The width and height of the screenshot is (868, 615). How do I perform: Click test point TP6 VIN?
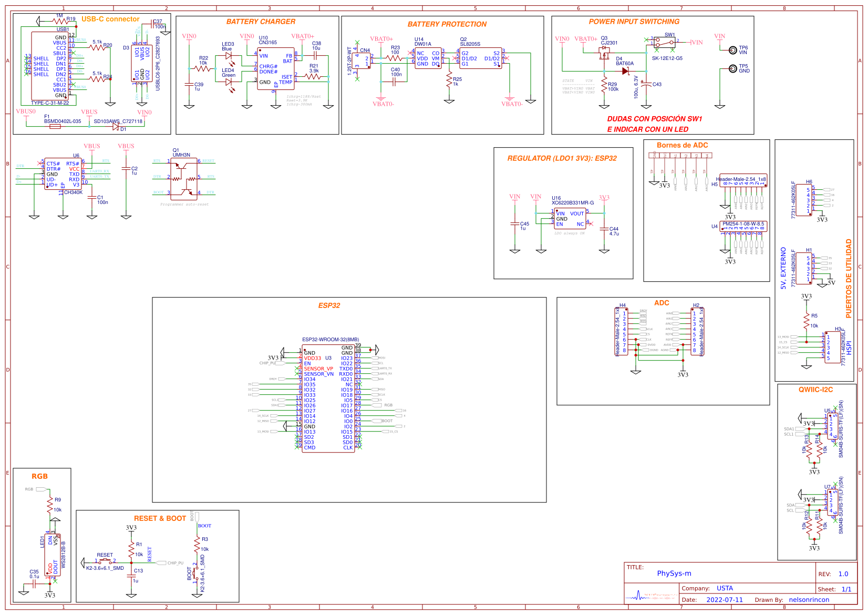(x=732, y=50)
